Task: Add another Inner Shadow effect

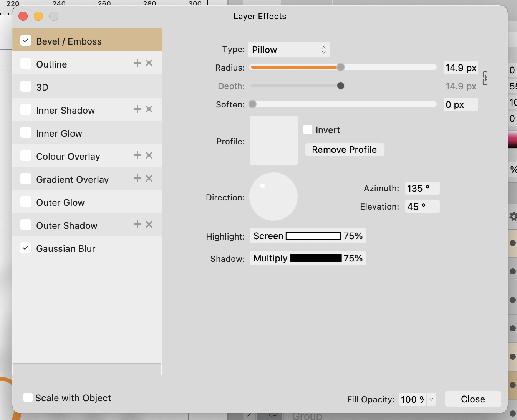Action: click(137, 109)
